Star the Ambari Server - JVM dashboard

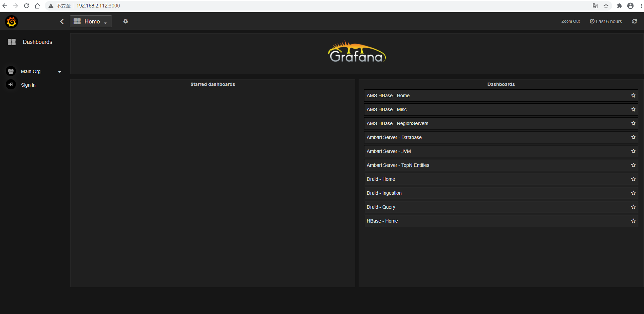tap(633, 151)
